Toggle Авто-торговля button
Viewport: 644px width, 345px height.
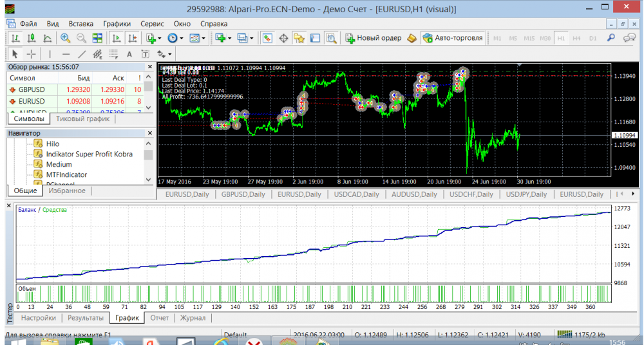pos(453,38)
